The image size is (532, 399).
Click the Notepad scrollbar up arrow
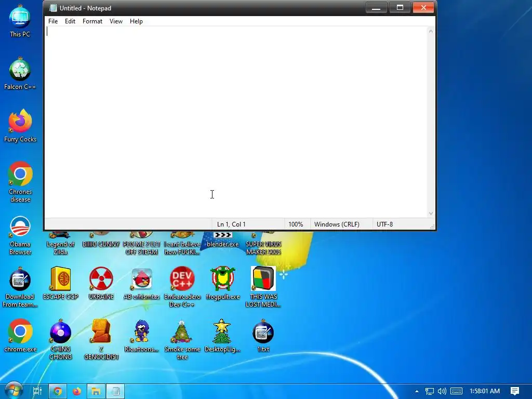point(431,31)
